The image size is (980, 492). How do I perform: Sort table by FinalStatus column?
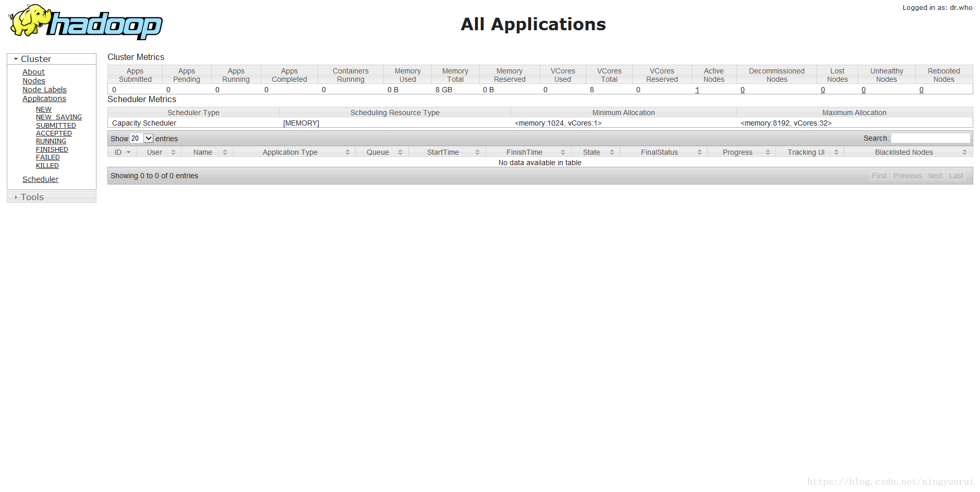(x=664, y=152)
